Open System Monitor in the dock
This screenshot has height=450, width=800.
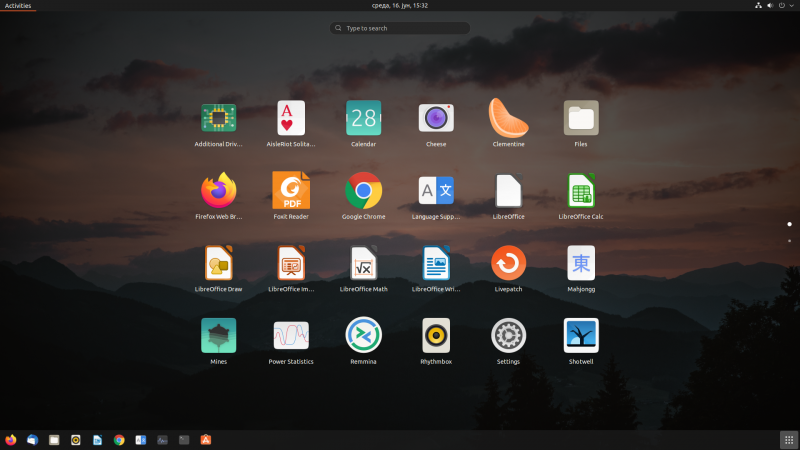tap(162, 440)
